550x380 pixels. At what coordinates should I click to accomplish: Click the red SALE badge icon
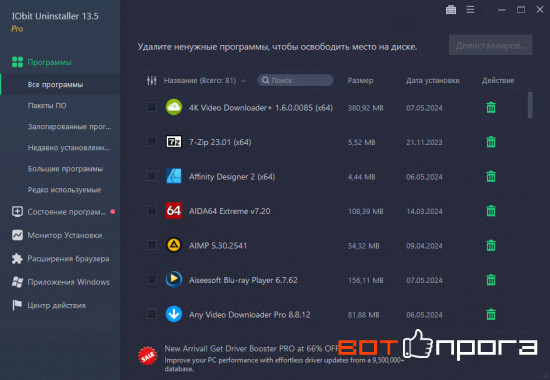(148, 356)
